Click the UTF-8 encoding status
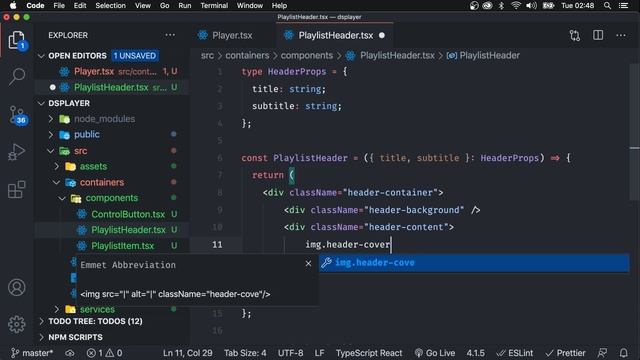The image size is (640, 360). pyautogui.click(x=291, y=353)
